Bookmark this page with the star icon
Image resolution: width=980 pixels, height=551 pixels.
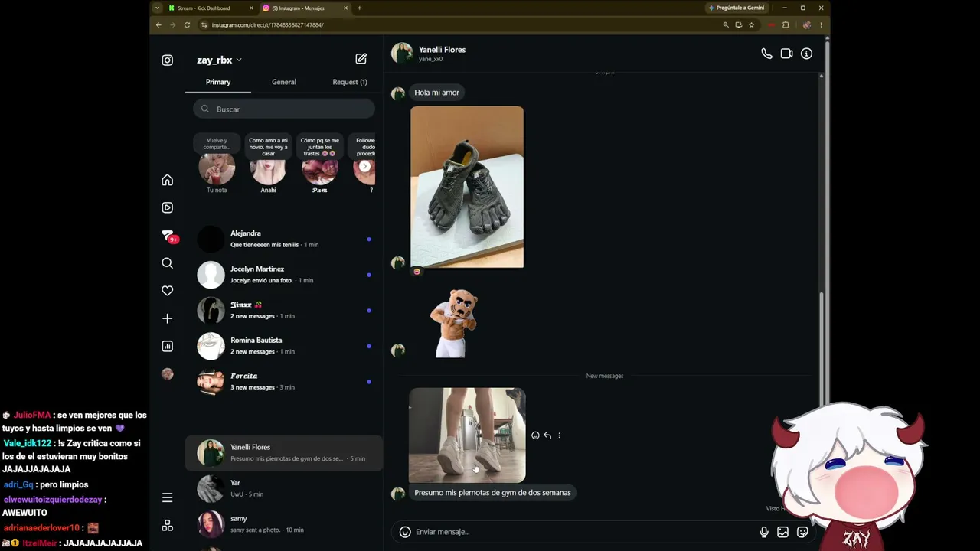tap(751, 25)
